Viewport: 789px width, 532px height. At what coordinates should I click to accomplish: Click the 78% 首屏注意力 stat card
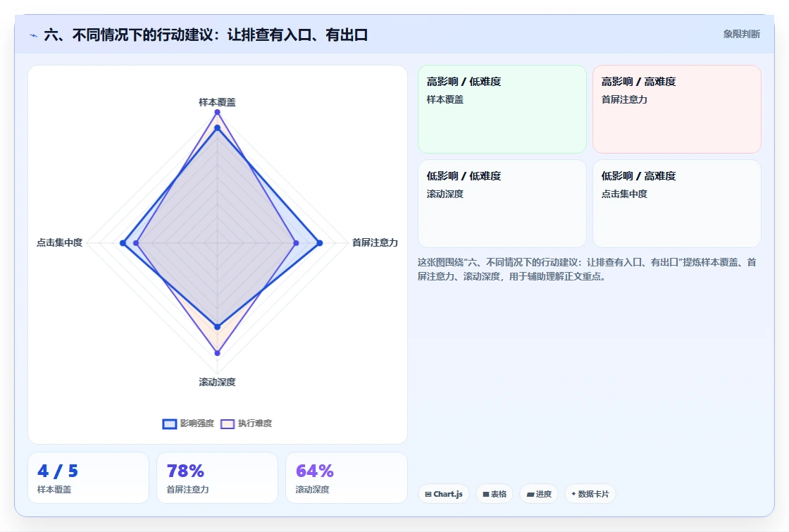[218, 478]
